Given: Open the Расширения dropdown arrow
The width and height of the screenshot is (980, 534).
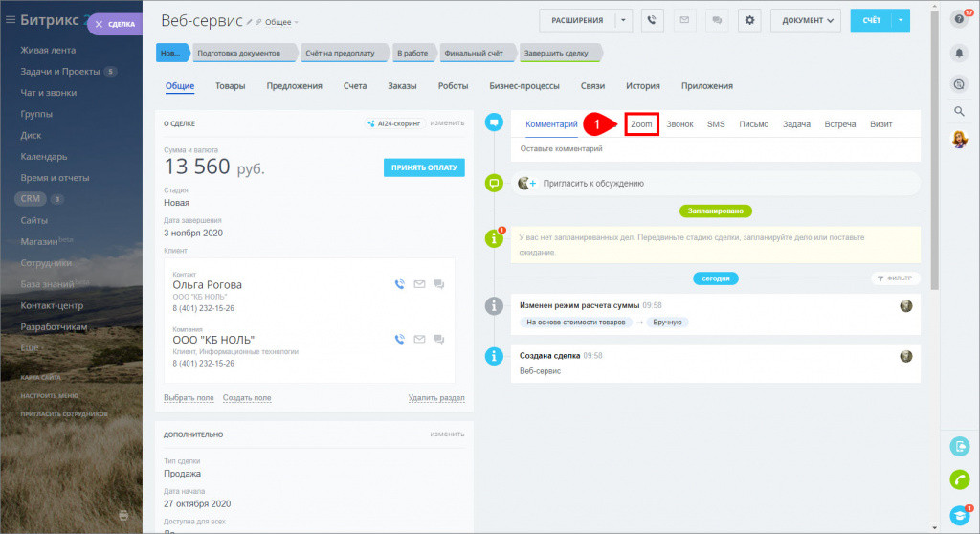Looking at the screenshot, I should [623, 20].
